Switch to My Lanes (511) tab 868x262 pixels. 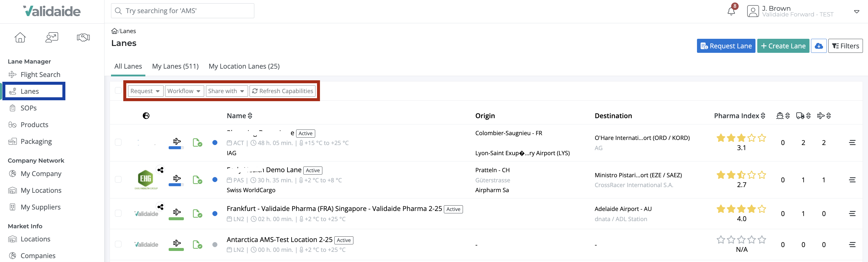pyautogui.click(x=175, y=66)
